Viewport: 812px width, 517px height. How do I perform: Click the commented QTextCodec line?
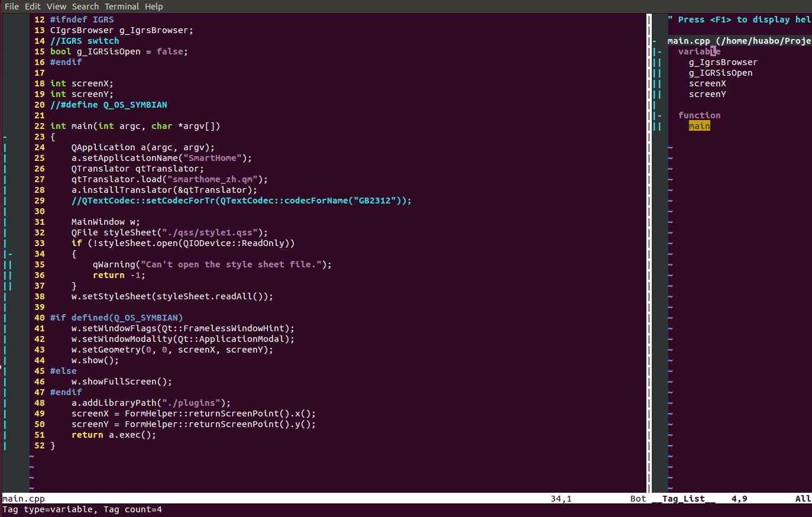tap(241, 201)
